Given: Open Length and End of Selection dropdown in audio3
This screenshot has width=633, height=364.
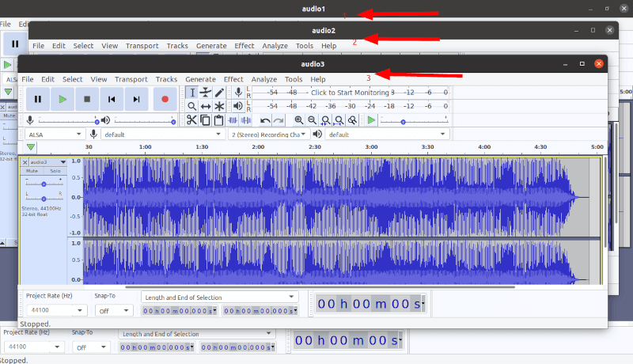Looking at the screenshot, I should tap(220, 298).
